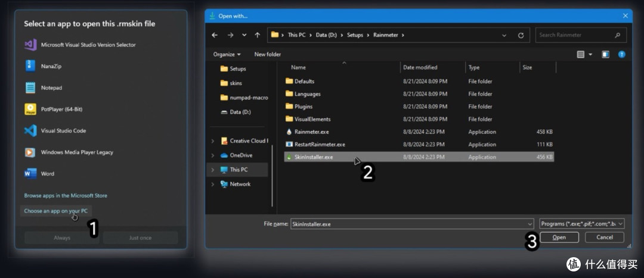The image size is (644, 278).
Task: Click the search magnifier icon
Action: 617,35
